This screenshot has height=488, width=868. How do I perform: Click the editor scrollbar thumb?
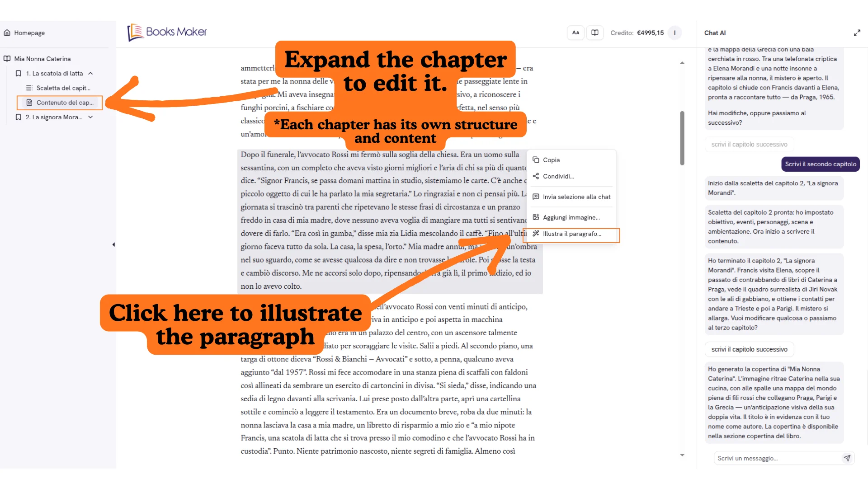coord(682,138)
